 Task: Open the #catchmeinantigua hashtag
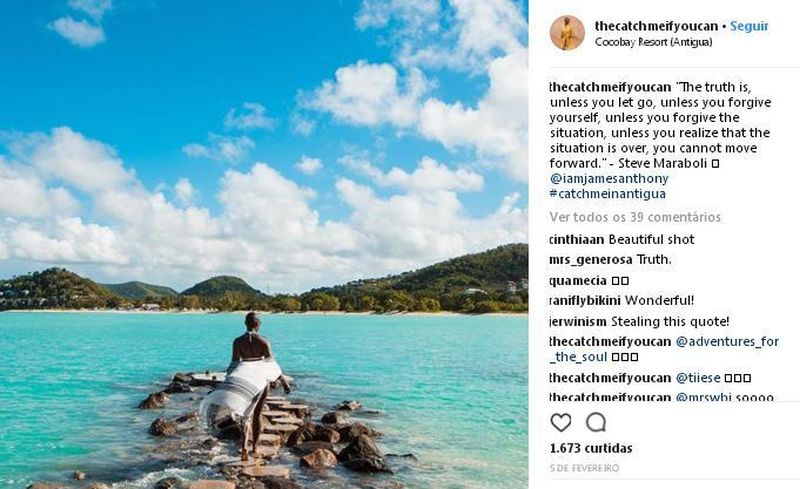[608, 194]
